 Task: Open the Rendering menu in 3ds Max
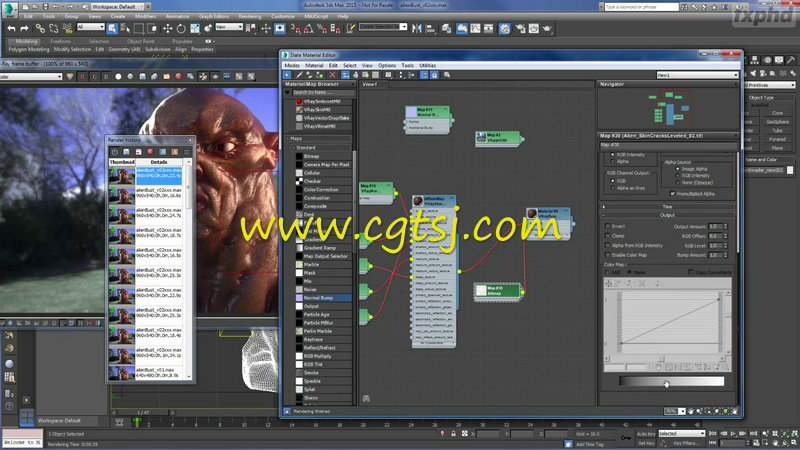coord(249,16)
